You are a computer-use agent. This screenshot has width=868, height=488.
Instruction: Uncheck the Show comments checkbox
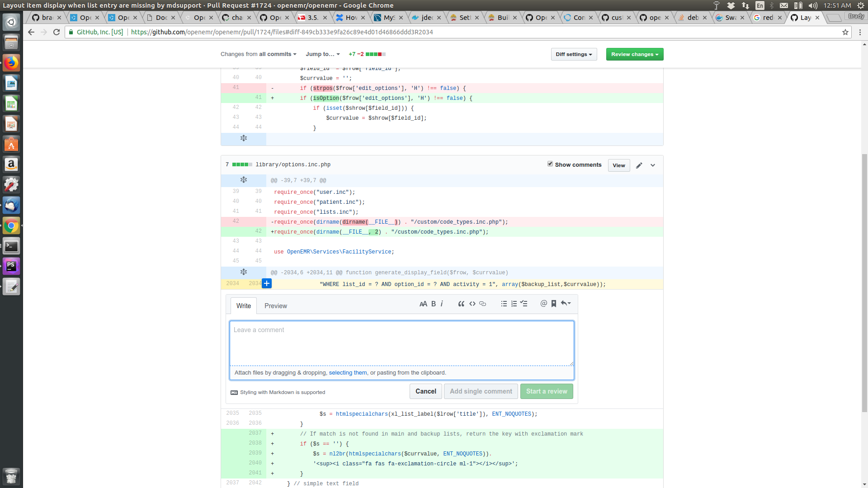pos(550,164)
